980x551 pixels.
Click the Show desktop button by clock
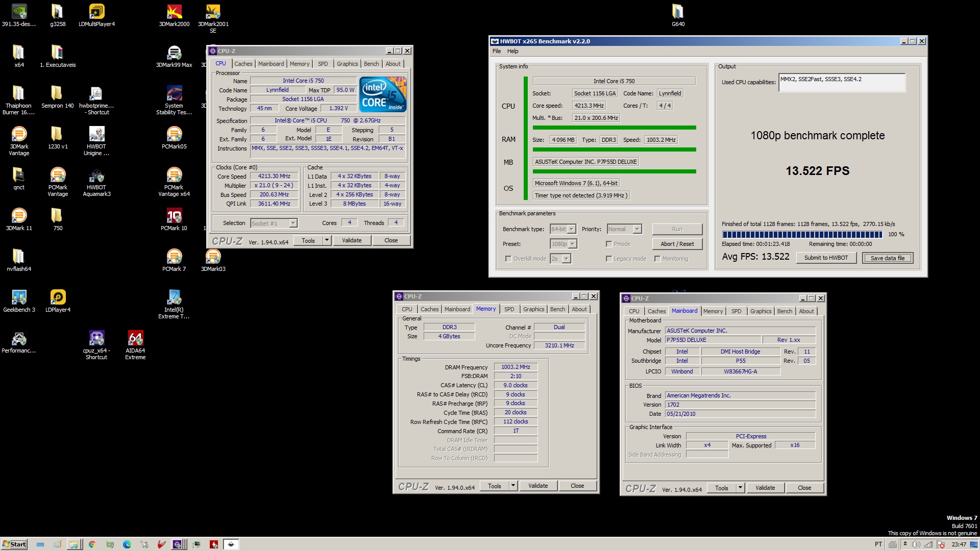pos(974,544)
